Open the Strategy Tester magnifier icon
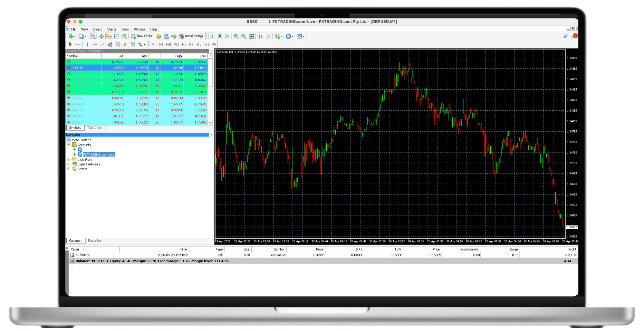Screen dimensions: 644x331 tap(124, 36)
